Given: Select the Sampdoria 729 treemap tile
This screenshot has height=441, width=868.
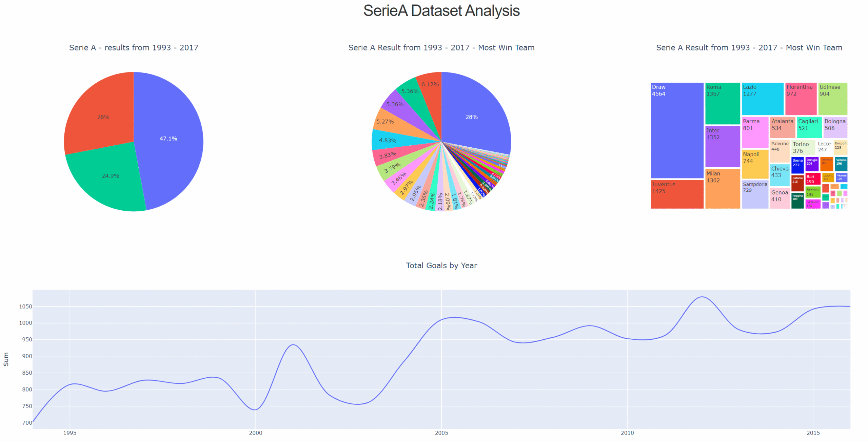Looking at the screenshot, I should [x=755, y=195].
